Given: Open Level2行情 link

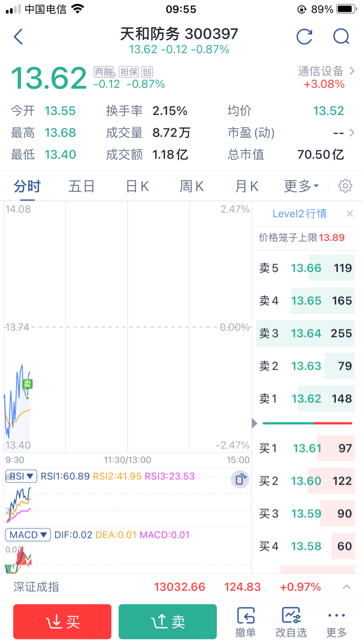Looking at the screenshot, I should [x=300, y=214].
